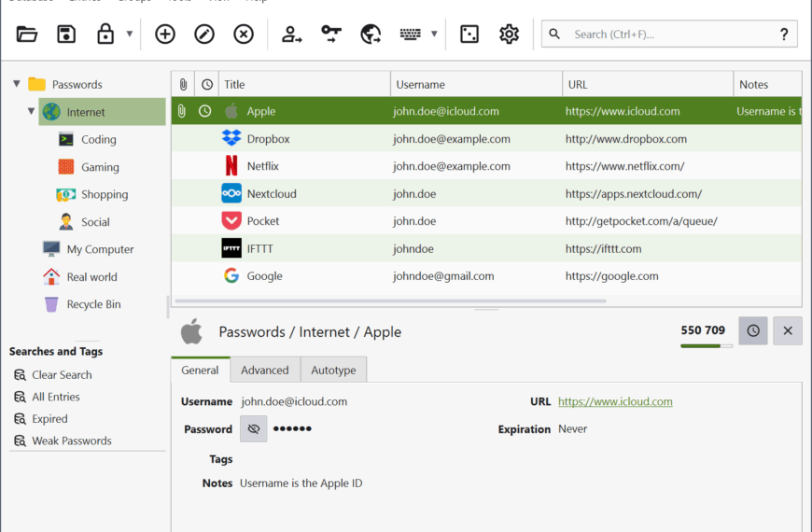Expand lock database dropdown arrow
812x532 pixels.
click(x=130, y=35)
